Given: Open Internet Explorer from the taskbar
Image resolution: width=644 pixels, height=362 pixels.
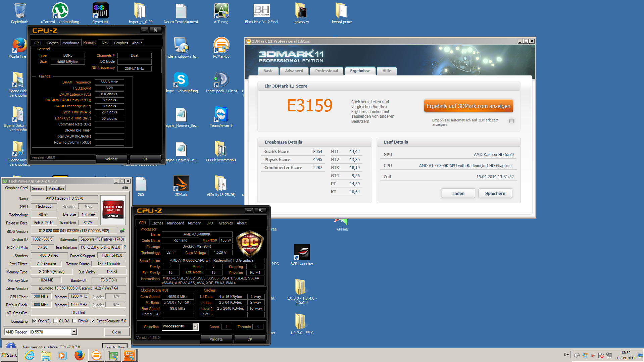Looking at the screenshot, I should [30, 355].
